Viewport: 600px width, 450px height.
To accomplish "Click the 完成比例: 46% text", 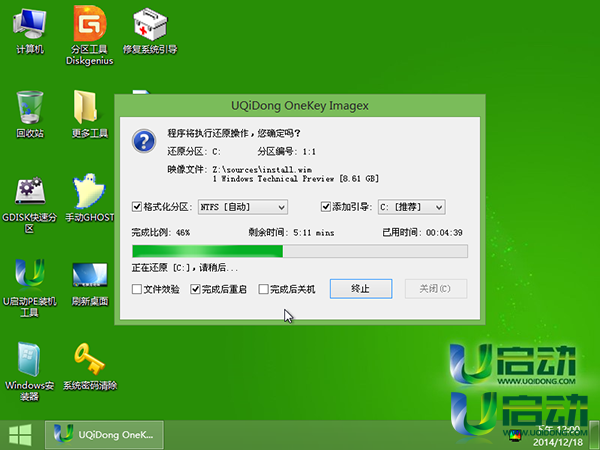I will 161,232.
